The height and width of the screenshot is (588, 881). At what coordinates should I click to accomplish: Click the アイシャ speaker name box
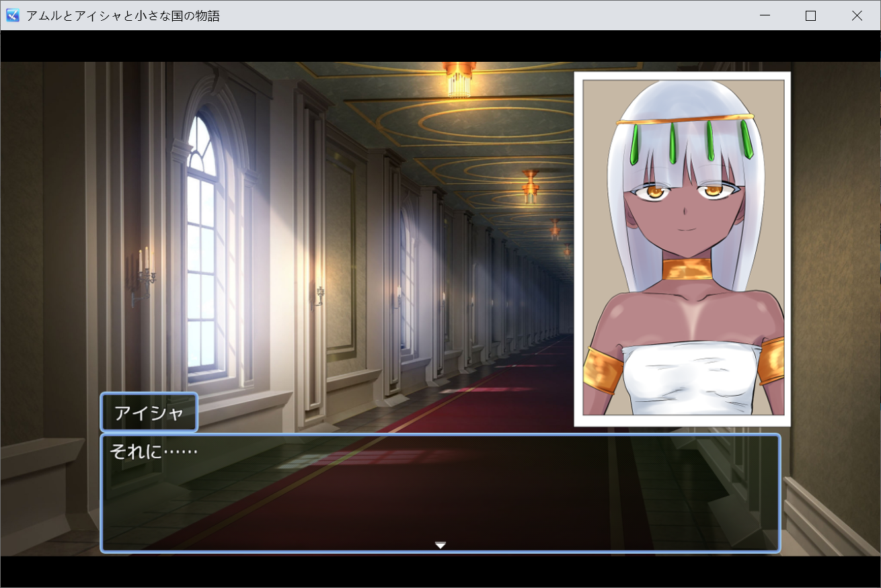[x=149, y=413]
